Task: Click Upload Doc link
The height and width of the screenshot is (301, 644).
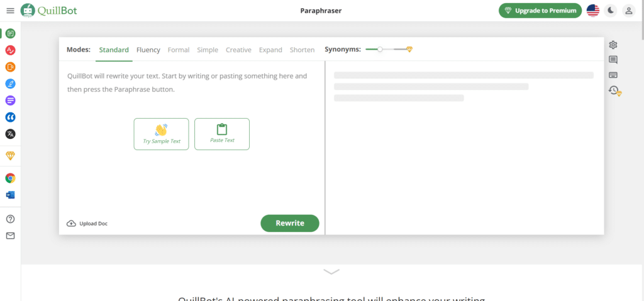Action: tap(87, 224)
